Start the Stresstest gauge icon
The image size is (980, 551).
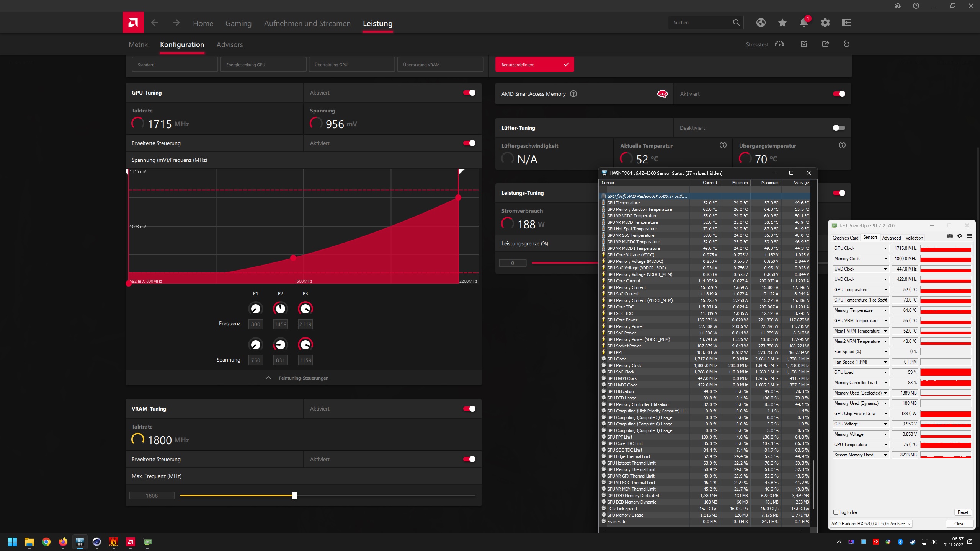(x=779, y=44)
